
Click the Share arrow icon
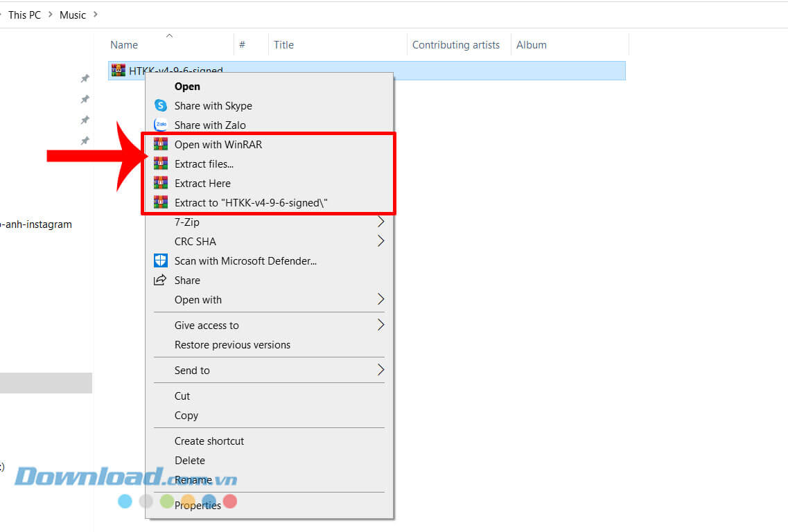[x=161, y=281]
